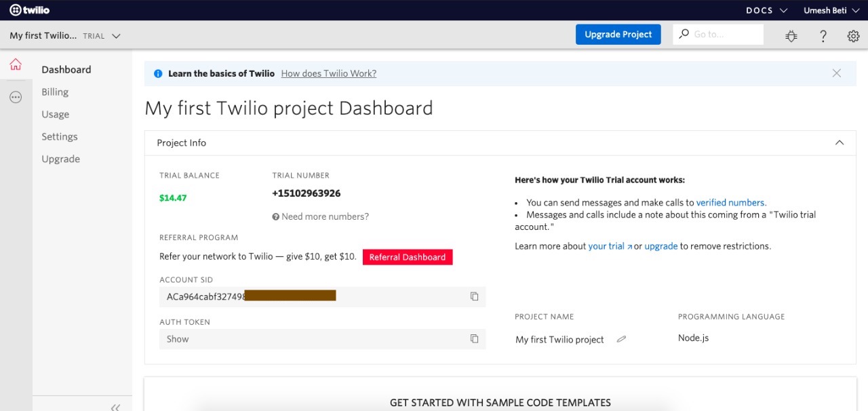Select the Billing menu item

coord(55,92)
